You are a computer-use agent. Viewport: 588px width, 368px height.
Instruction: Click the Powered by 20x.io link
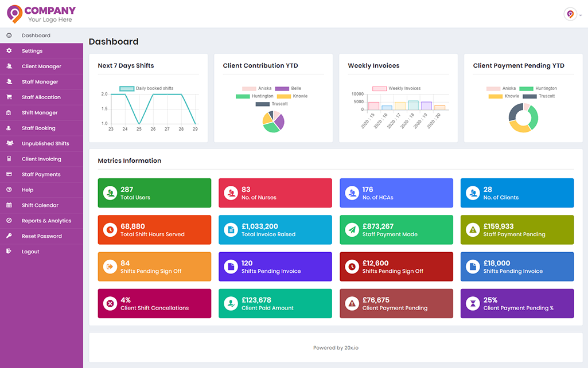pos(336,347)
